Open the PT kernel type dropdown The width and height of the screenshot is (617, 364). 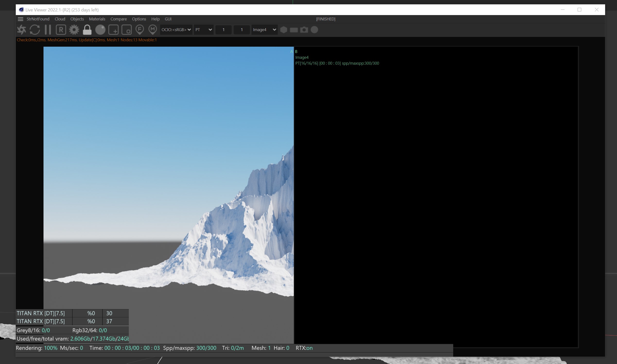pos(203,30)
